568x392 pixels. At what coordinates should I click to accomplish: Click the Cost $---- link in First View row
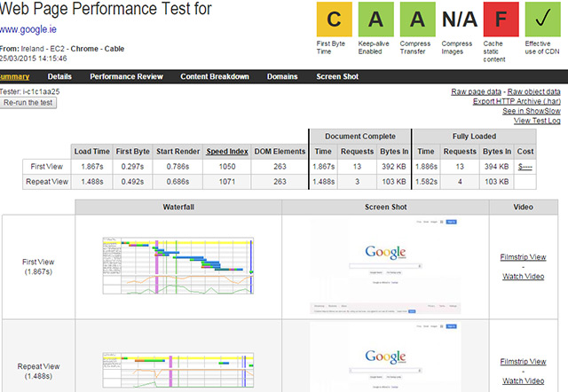[525, 167]
